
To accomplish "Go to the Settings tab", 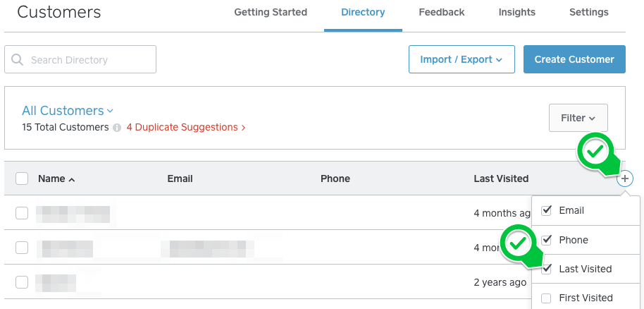I will (588, 13).
